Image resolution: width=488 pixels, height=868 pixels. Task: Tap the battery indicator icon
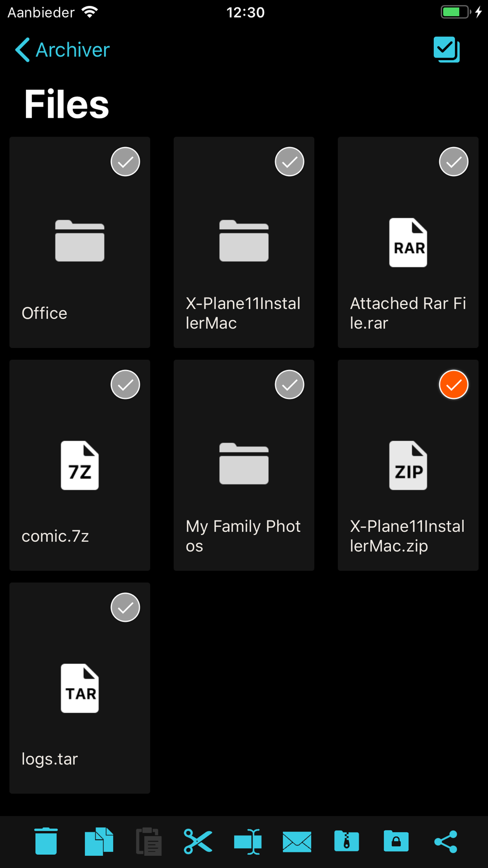[x=456, y=12]
